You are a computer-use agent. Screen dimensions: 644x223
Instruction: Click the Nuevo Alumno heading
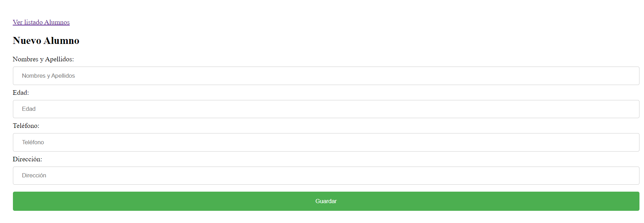[x=46, y=41]
